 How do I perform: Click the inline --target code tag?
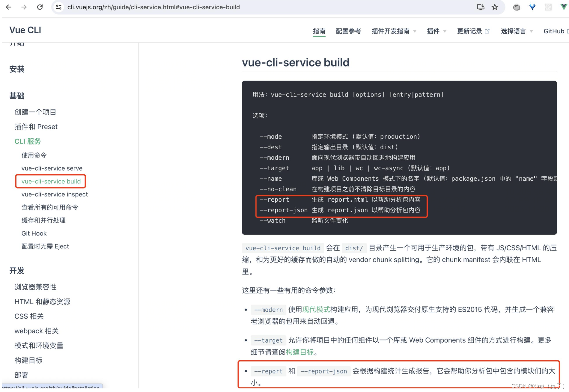(x=268, y=340)
